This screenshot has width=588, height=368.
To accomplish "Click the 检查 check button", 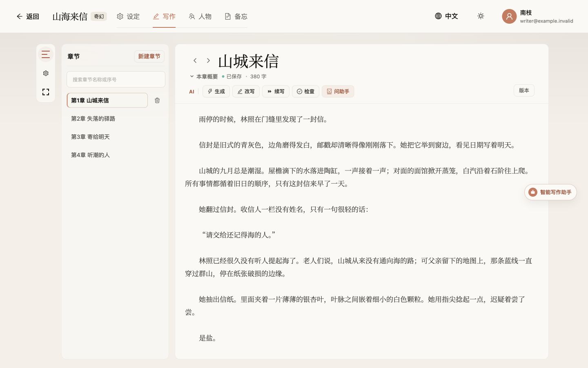I will point(305,91).
